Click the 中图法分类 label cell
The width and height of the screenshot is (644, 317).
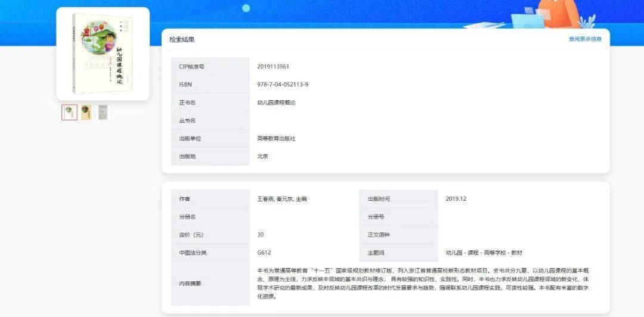(x=210, y=253)
